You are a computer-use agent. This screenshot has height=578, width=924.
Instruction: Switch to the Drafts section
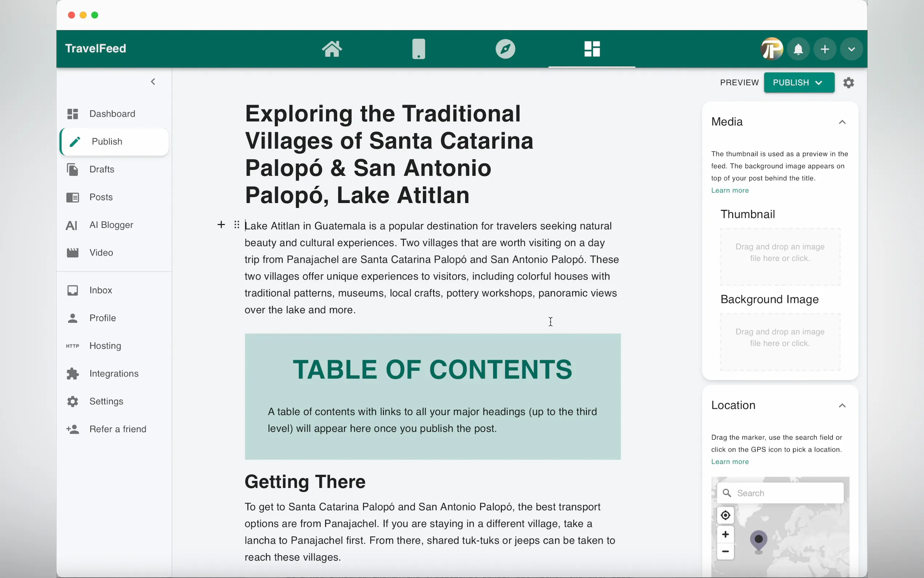[x=101, y=169]
